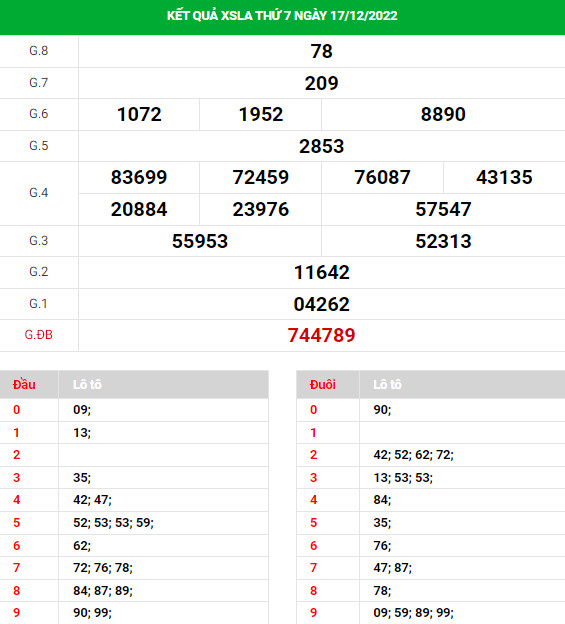The height and width of the screenshot is (624, 565).
Task: Click the G.6 number 8890
Action: tap(443, 115)
